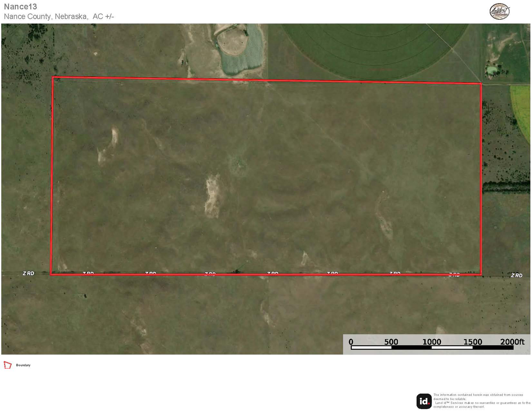Click the '1500' label on scale bar

point(473,342)
